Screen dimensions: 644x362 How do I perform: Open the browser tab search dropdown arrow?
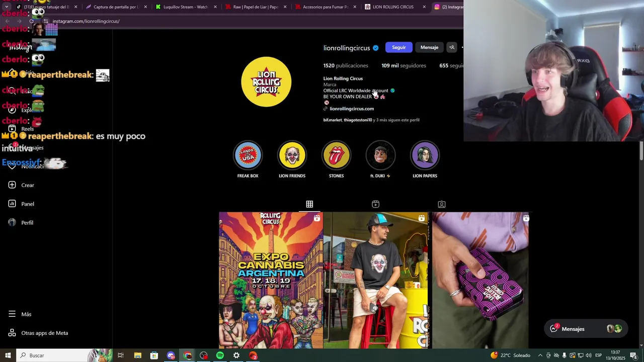tap(7, 7)
